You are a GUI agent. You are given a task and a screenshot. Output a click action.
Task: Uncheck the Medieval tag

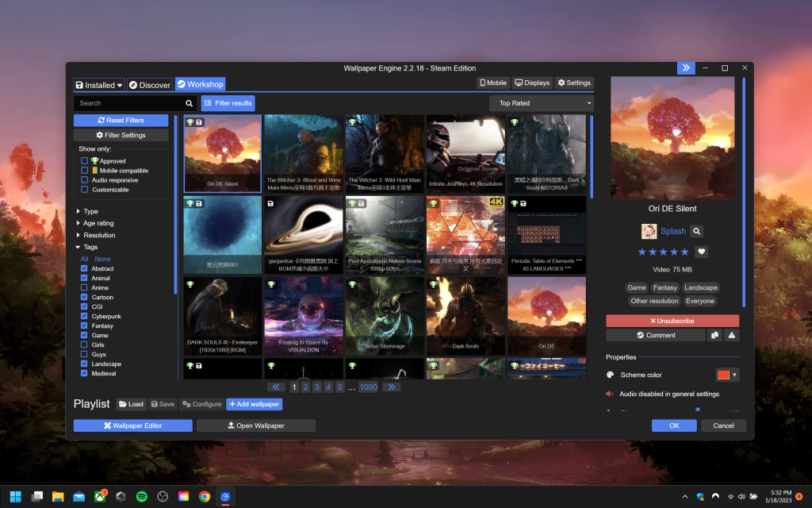click(84, 373)
